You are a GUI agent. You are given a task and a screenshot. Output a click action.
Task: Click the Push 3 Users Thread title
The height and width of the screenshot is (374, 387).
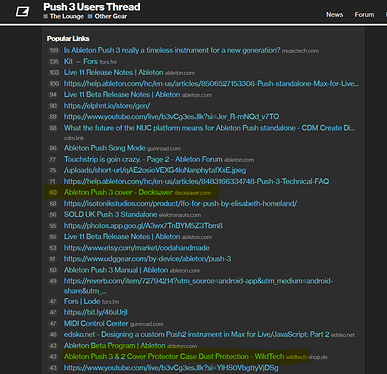(92, 7)
